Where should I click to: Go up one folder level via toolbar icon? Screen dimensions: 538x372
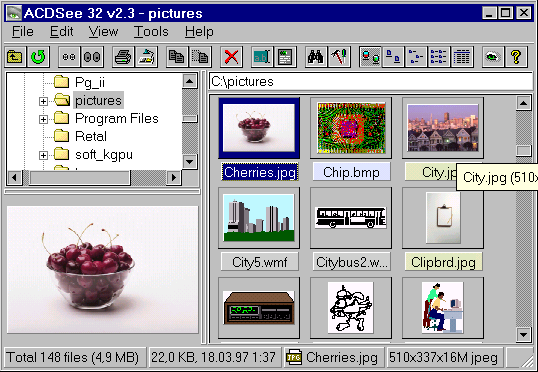15,57
